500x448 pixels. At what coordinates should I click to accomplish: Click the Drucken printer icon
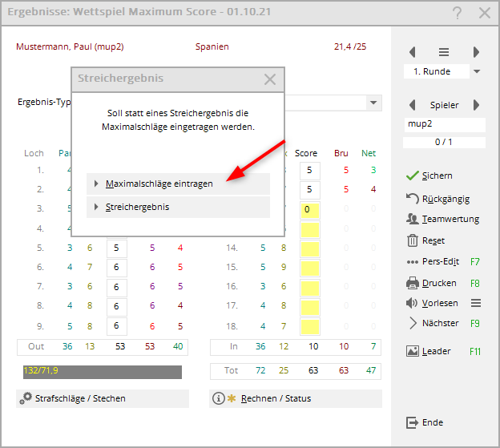point(413,283)
